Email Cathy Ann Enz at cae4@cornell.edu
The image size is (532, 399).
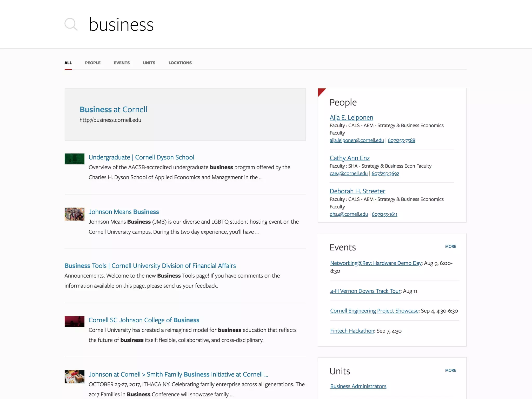(x=349, y=174)
